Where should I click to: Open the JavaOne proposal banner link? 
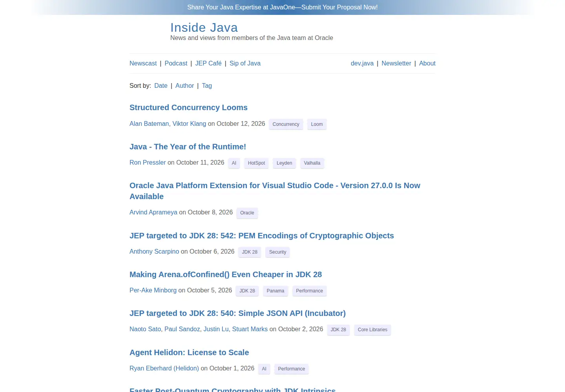(282, 7)
